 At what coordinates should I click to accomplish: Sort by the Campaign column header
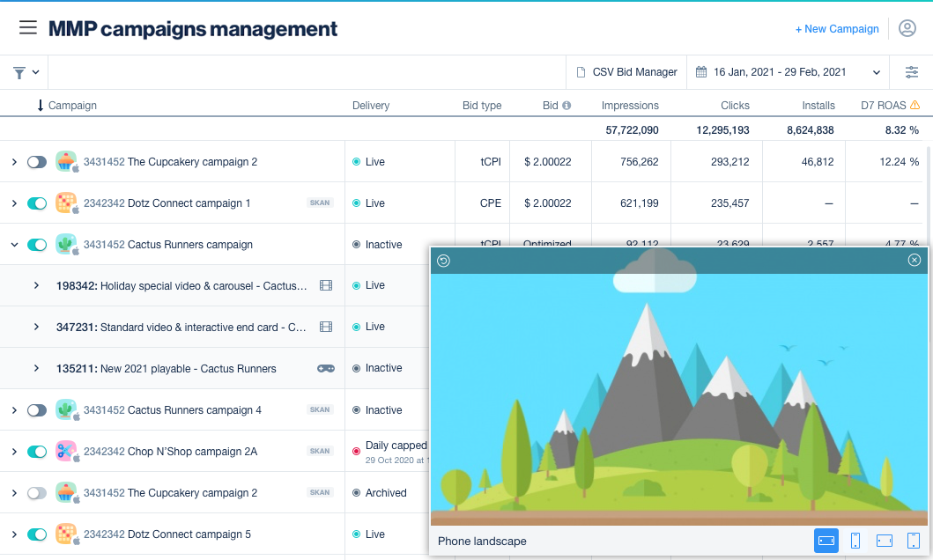(x=71, y=106)
